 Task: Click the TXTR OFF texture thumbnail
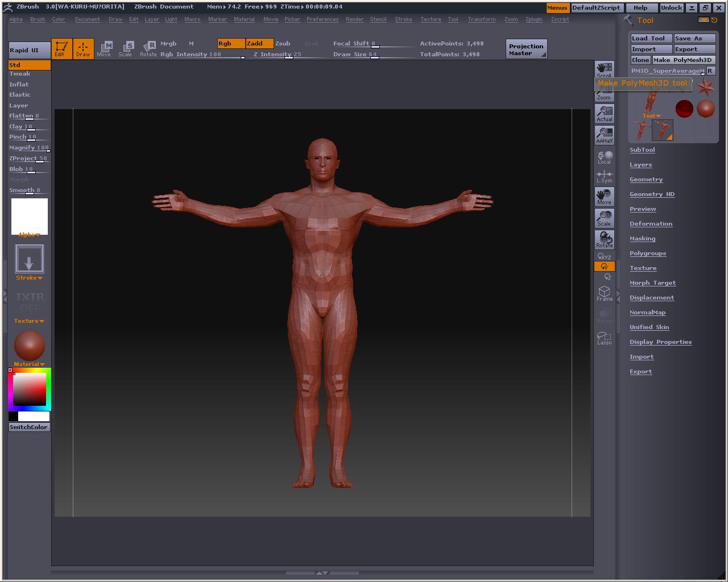(x=29, y=303)
